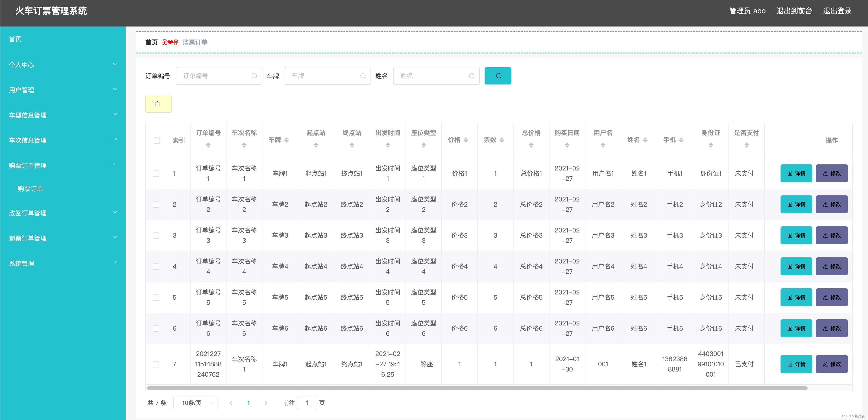Go to 首页 in sidebar
Screen dimensions: 868x420
click(15, 39)
